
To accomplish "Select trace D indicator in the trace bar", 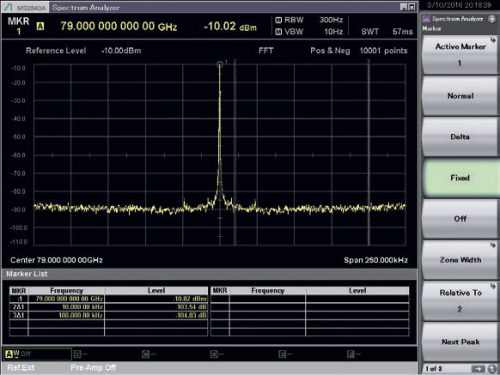I will coord(214,354).
